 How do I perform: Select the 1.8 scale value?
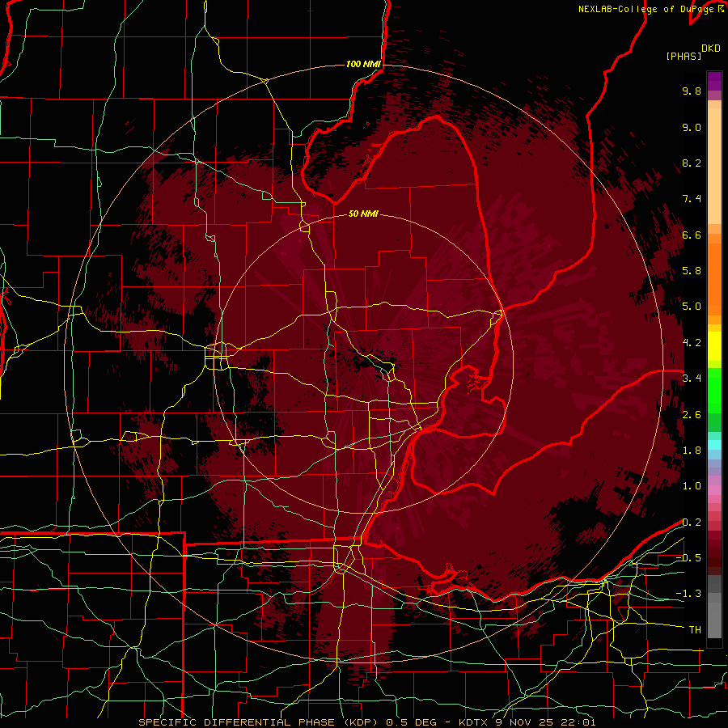click(692, 451)
